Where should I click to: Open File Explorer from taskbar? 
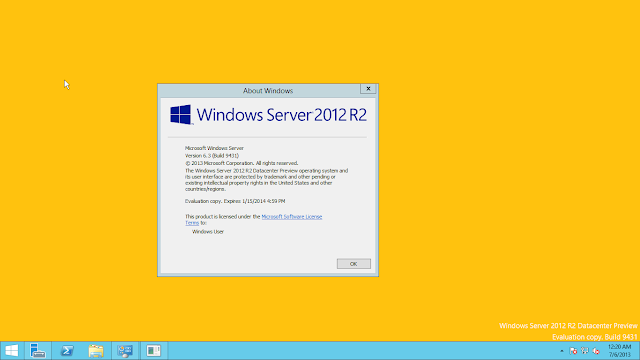[x=96, y=351]
